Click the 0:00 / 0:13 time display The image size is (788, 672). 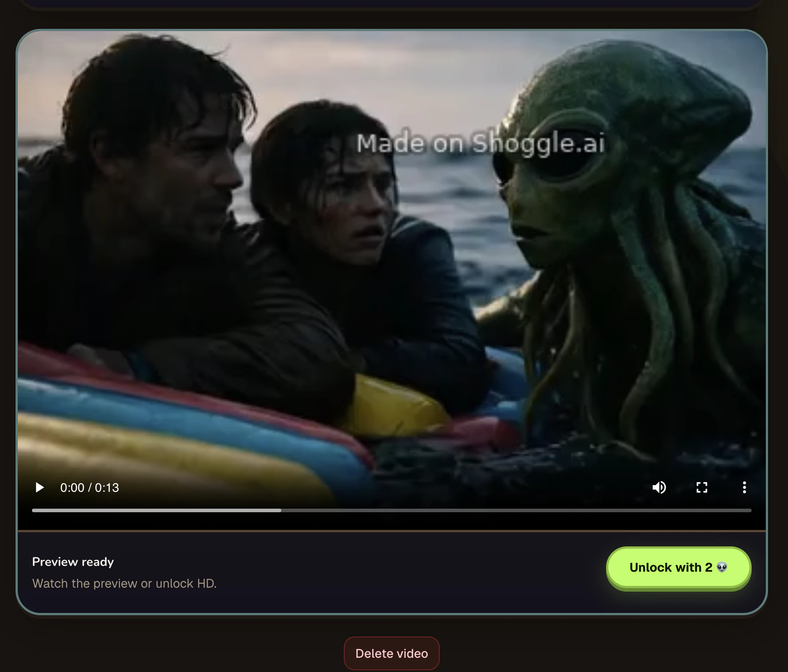pos(90,488)
